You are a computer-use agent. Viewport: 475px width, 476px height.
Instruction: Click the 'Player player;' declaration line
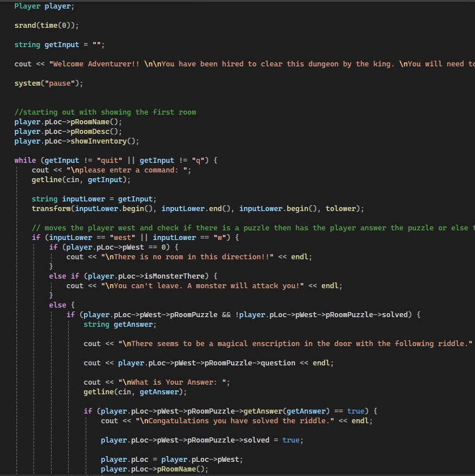click(44, 6)
